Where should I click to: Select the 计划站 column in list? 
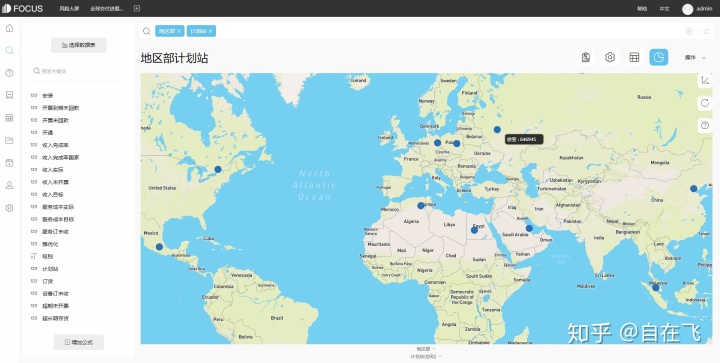coord(50,269)
